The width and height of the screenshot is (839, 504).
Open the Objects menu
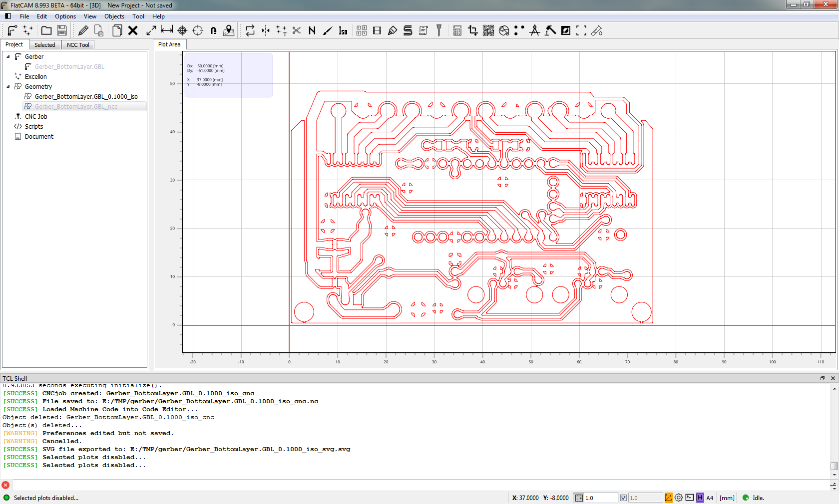(114, 16)
